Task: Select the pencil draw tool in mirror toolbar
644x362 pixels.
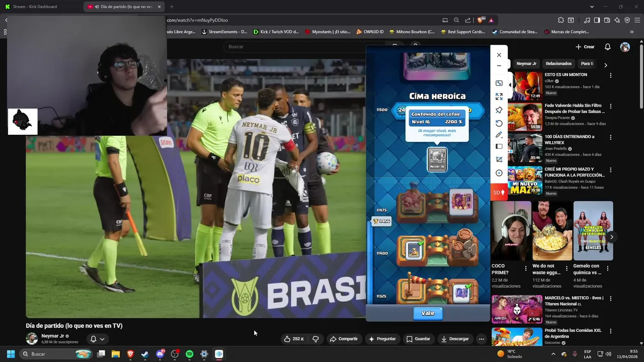Action: coord(499,135)
